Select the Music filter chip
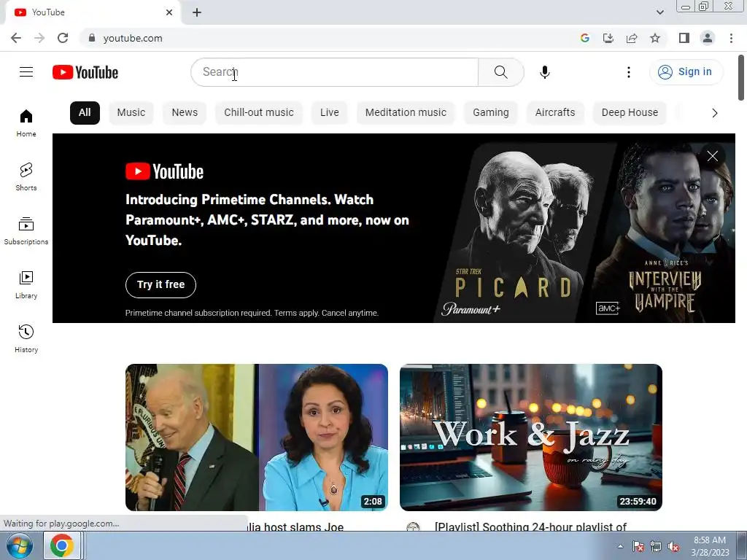The height and width of the screenshot is (560, 747). pos(131,113)
